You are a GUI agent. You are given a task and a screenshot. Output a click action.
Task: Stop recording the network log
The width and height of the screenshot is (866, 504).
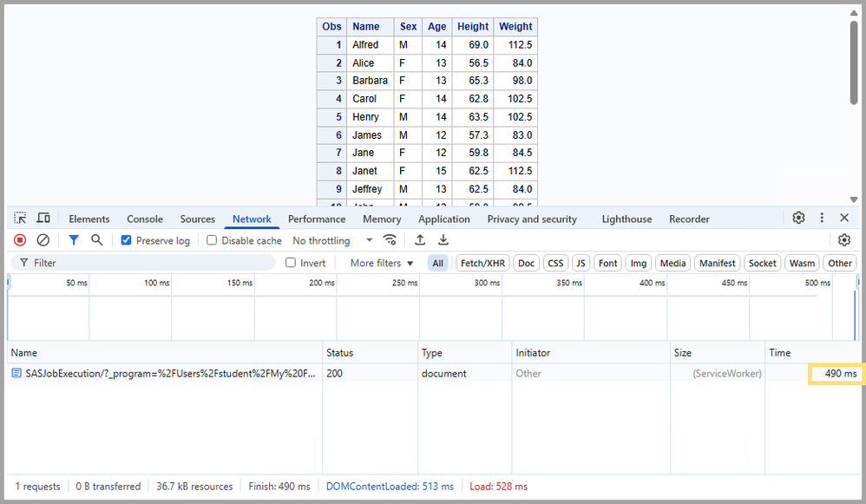[20, 240]
